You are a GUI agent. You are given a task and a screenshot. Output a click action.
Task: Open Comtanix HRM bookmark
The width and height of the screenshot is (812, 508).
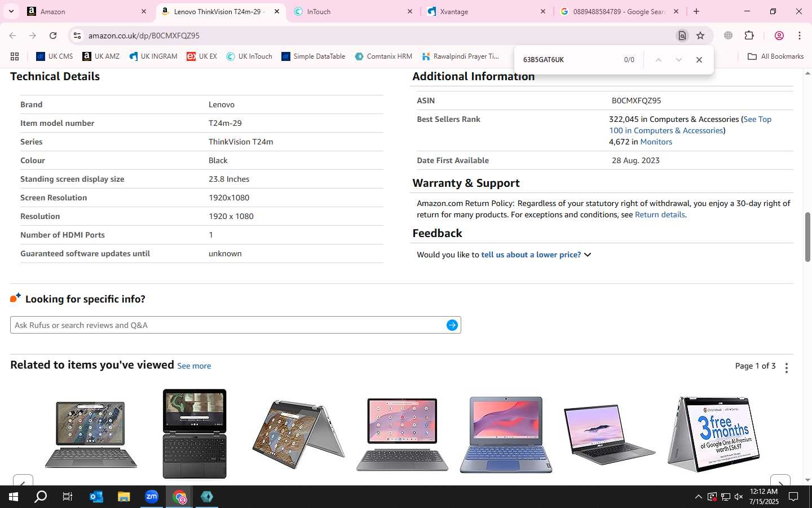[x=383, y=56]
